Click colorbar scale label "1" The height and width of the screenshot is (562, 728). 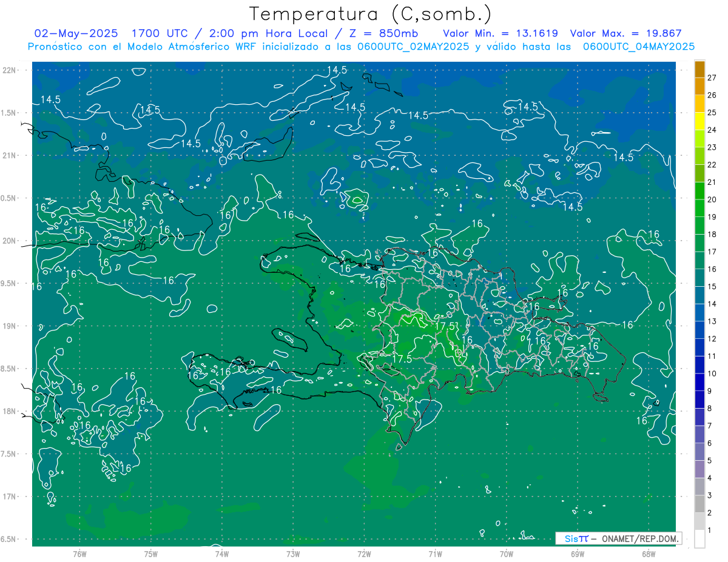[x=710, y=530]
